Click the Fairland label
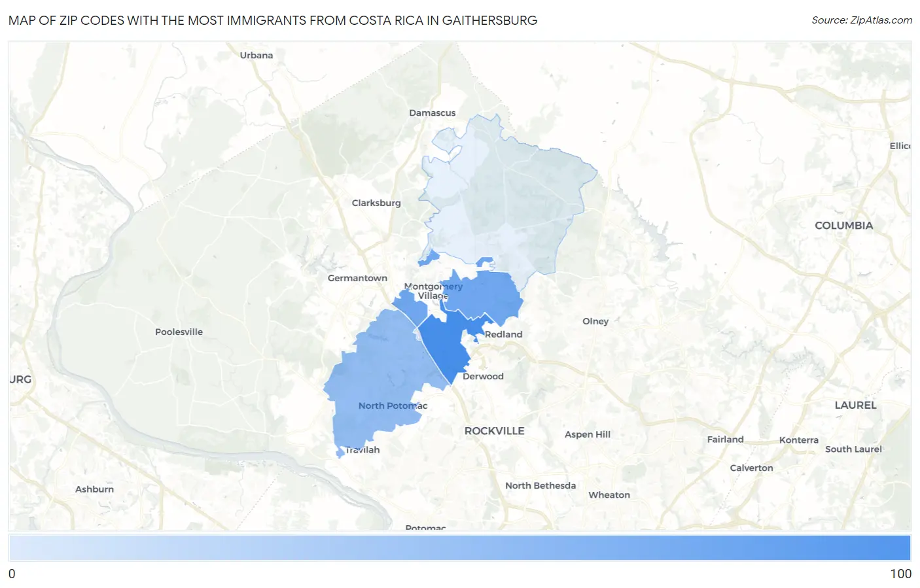This screenshot has width=920, height=588. (725, 440)
